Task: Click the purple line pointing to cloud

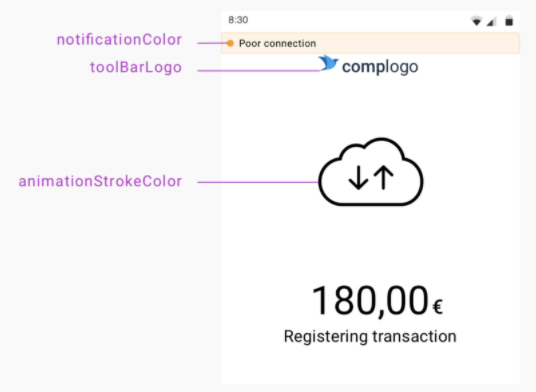Action: click(x=258, y=182)
